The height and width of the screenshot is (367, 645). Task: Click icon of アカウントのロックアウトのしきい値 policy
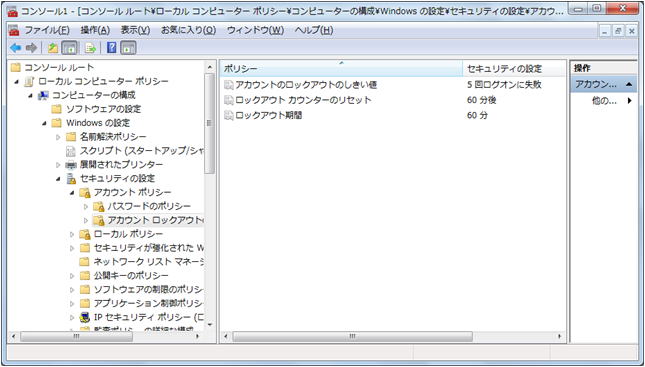pos(229,85)
